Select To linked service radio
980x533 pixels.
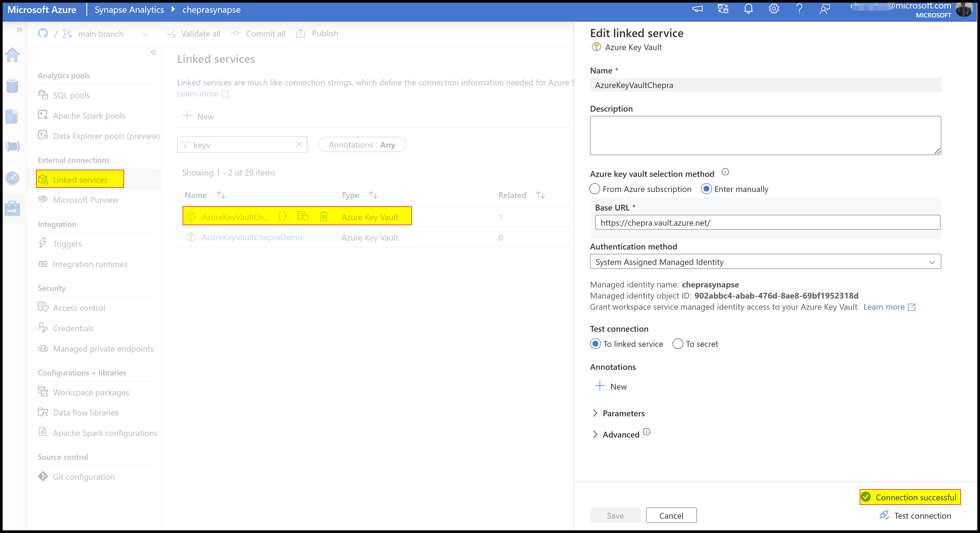(x=595, y=344)
